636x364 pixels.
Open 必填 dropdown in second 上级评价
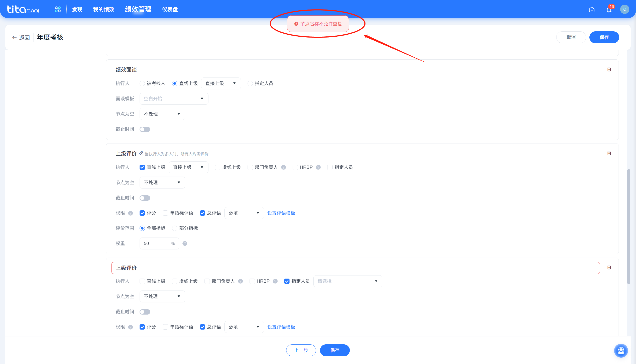click(x=244, y=327)
